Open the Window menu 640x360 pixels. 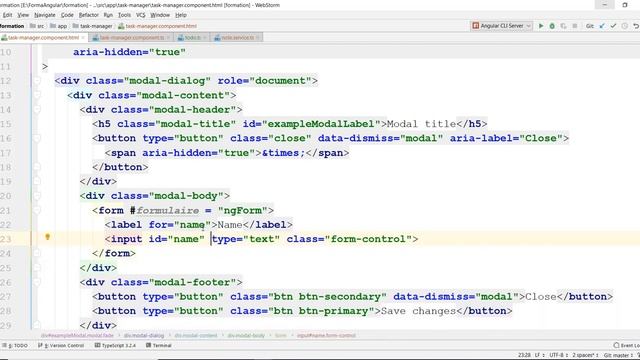tap(160, 15)
